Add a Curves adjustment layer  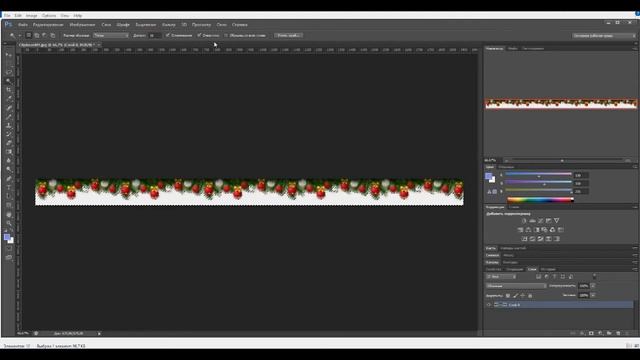[540, 220]
